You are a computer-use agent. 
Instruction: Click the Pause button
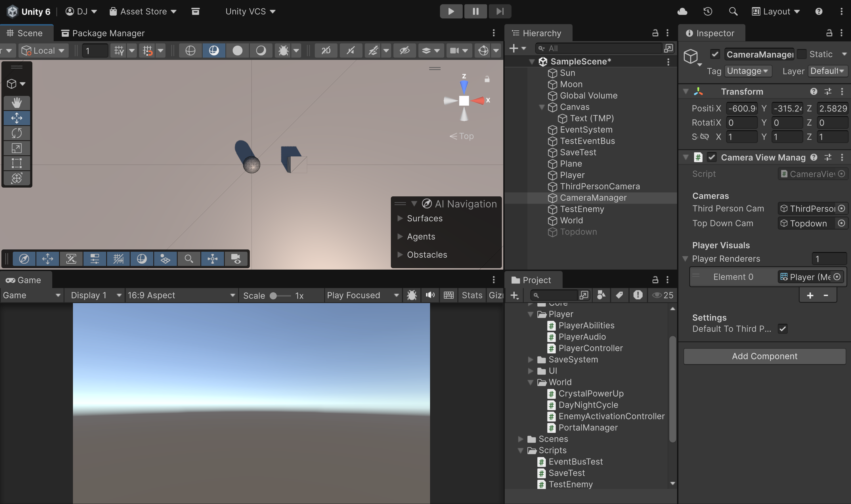pyautogui.click(x=475, y=12)
